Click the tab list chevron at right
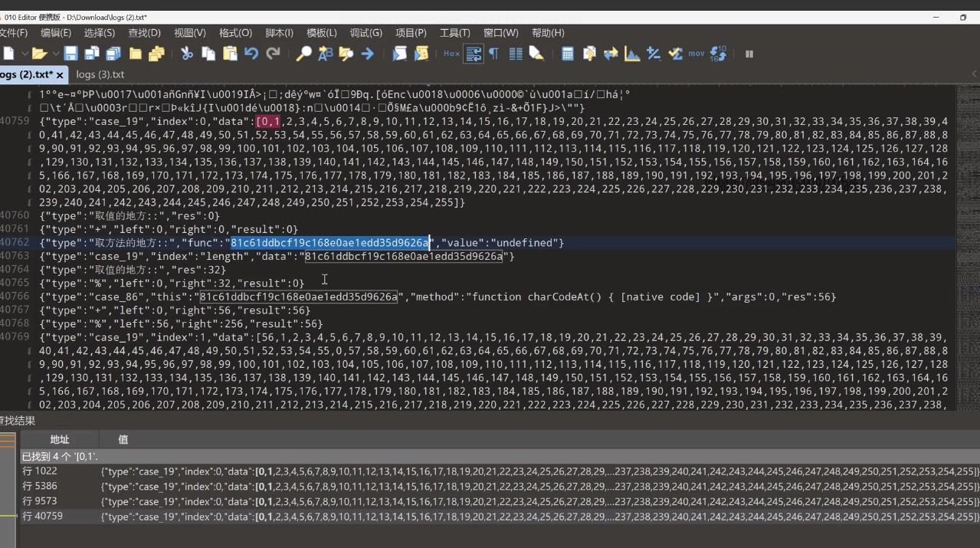The width and height of the screenshot is (980, 548). coord(975,74)
